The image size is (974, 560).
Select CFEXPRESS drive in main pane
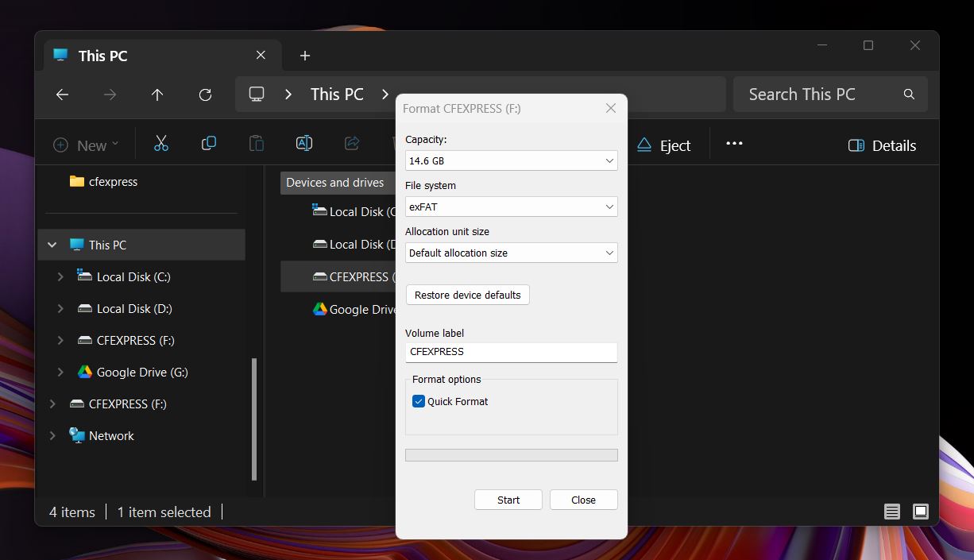pyautogui.click(x=338, y=276)
